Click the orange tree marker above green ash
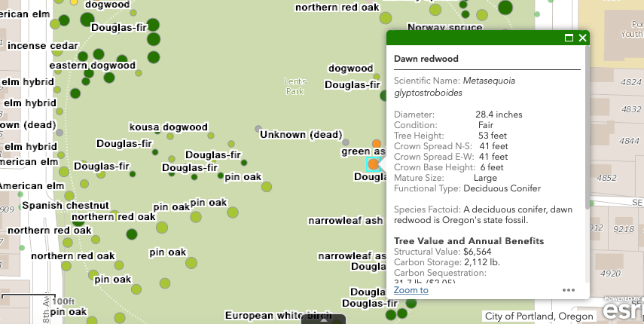Screen dimensions: 644x324 coord(377,142)
